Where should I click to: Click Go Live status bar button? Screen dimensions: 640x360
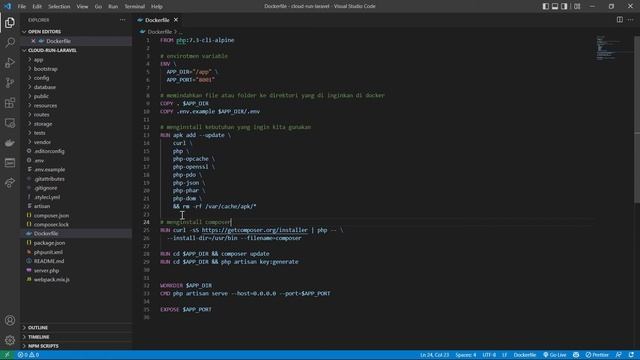coord(555,355)
